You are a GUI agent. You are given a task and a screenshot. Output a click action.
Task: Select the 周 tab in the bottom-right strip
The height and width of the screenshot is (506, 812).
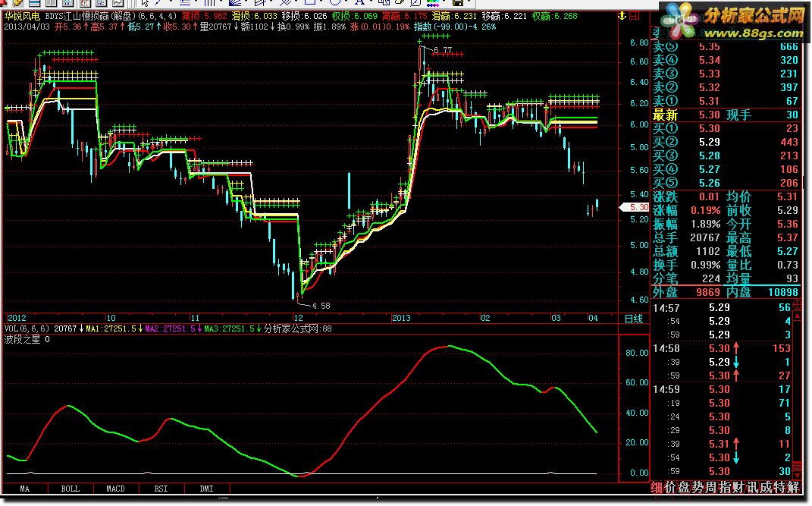pyautogui.click(x=710, y=487)
